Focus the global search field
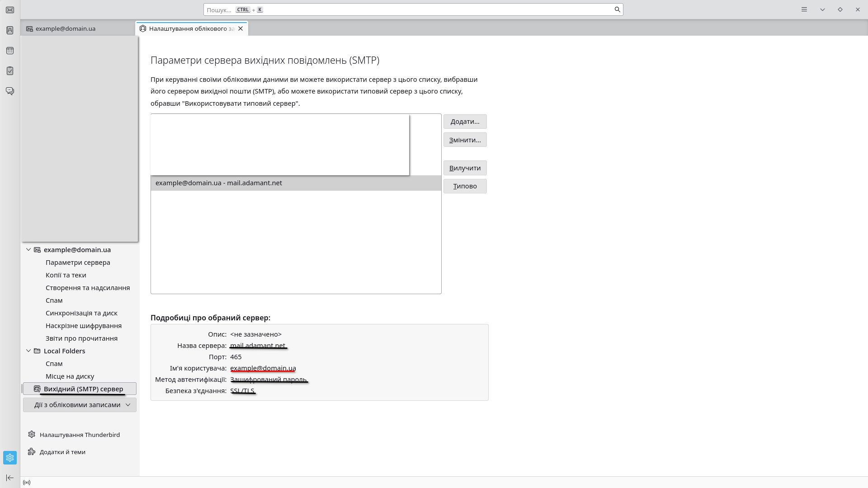 click(x=407, y=9)
